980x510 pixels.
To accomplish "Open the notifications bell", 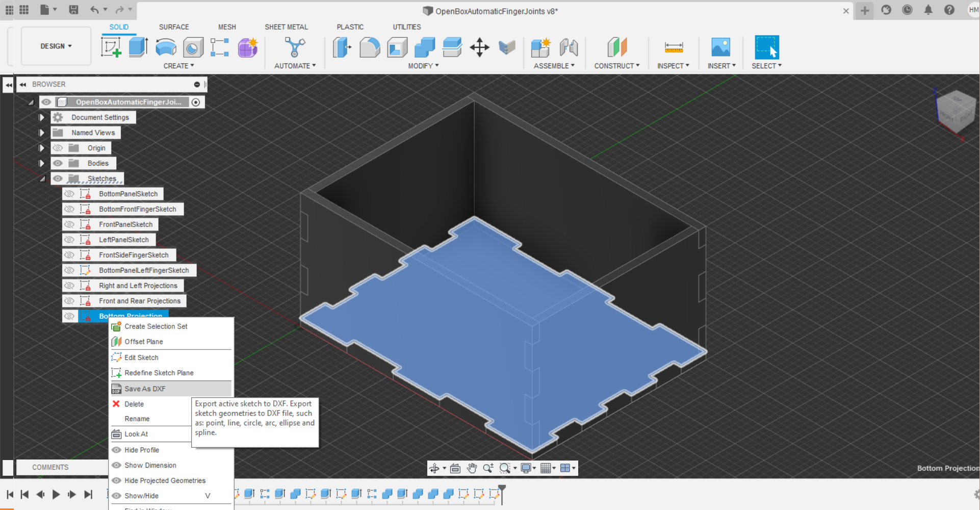I will pyautogui.click(x=928, y=10).
